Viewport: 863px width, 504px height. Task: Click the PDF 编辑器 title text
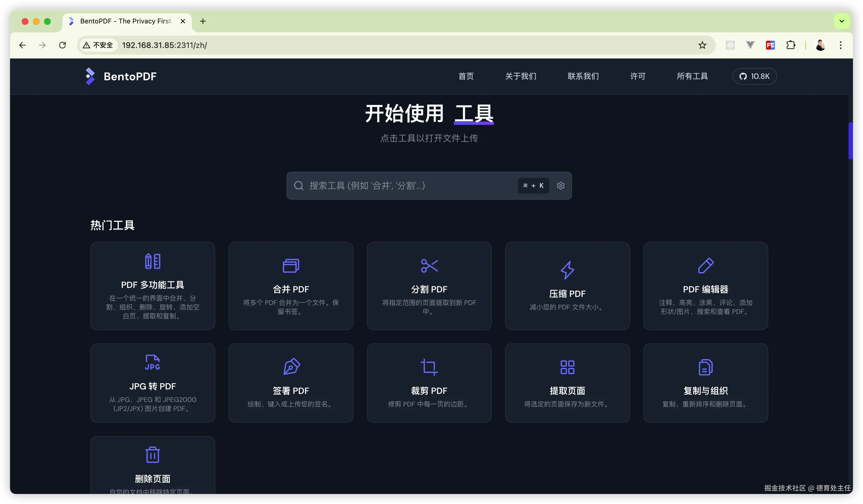coord(706,289)
